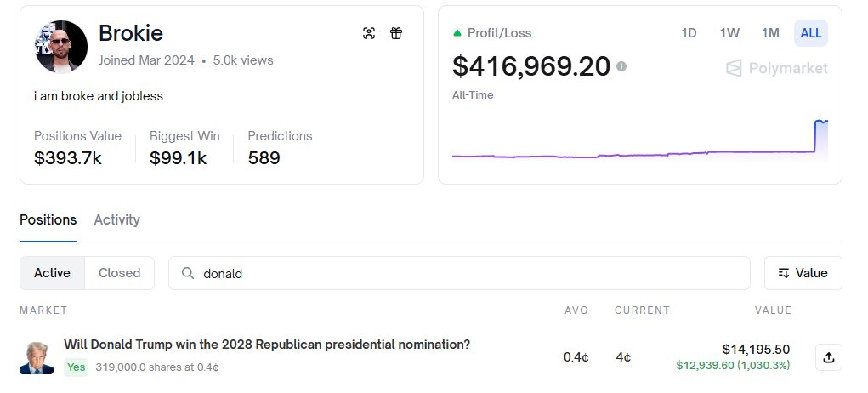868x393 pixels.
Task: Focus the positions search field containing donald
Action: point(468,273)
